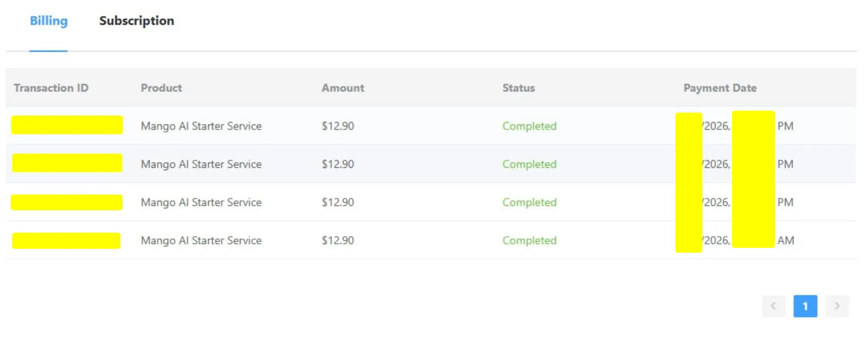Screen dimensions: 868x341
Task: Go to previous page arrow
Action: (x=773, y=306)
